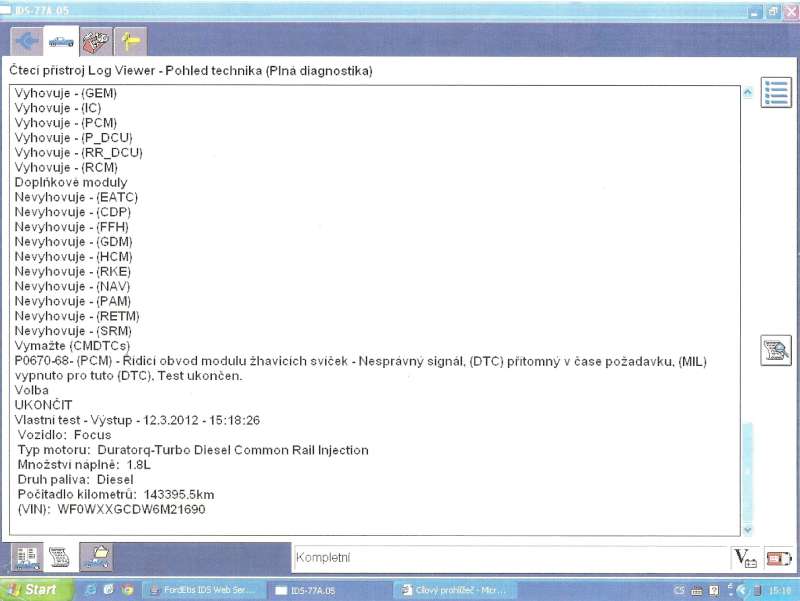Click the log search magnifier icon
This screenshot has width=800, height=601.
[776, 350]
